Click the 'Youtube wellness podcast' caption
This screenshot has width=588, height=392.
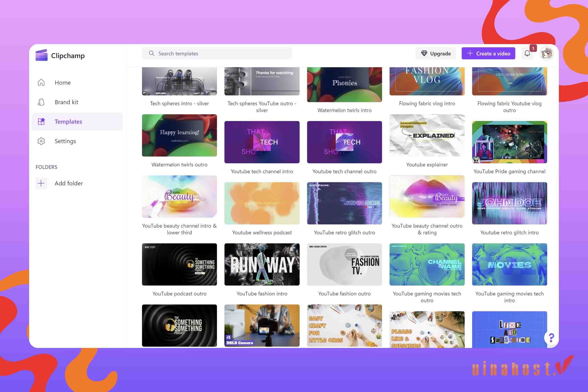(x=262, y=233)
